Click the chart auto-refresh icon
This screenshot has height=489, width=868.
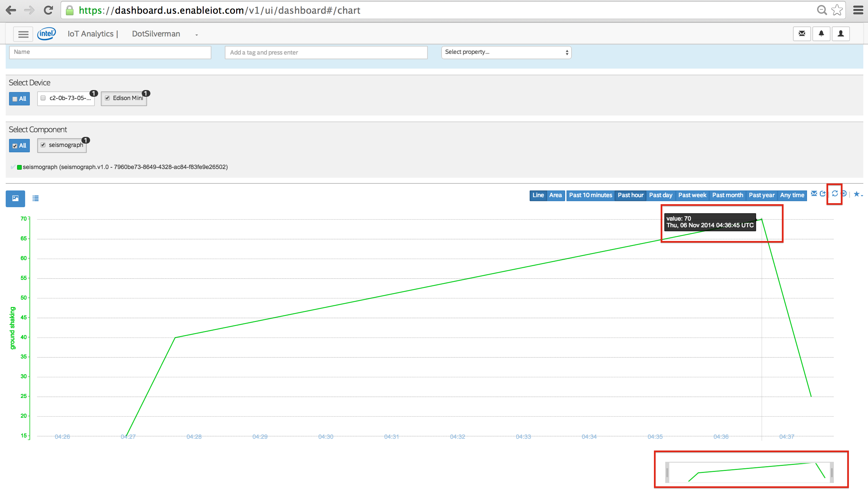(x=834, y=193)
